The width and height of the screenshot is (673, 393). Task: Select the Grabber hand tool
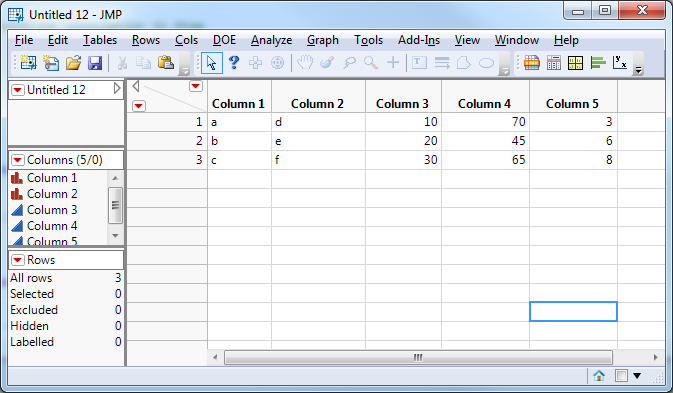tap(305, 63)
